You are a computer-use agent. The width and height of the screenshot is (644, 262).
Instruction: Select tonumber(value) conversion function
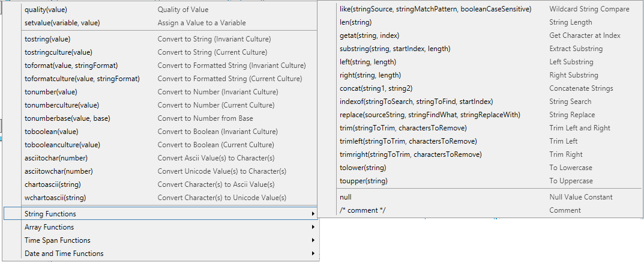coord(50,92)
